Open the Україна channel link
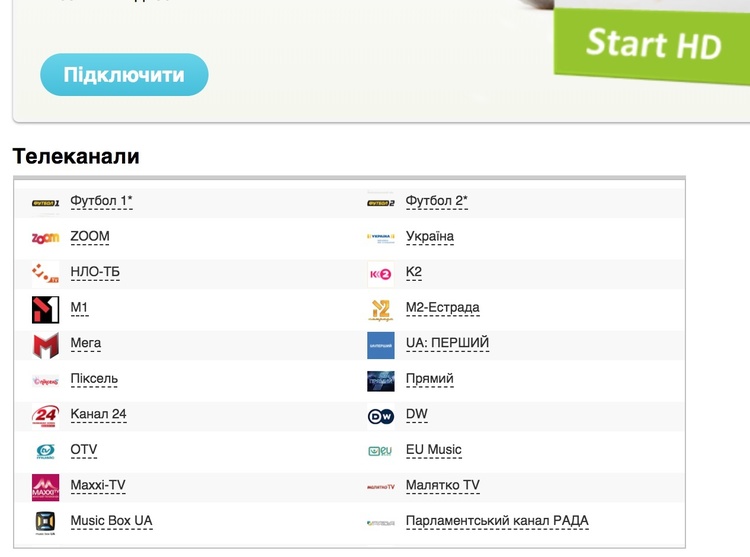The width and height of the screenshot is (750, 557). pos(430,236)
